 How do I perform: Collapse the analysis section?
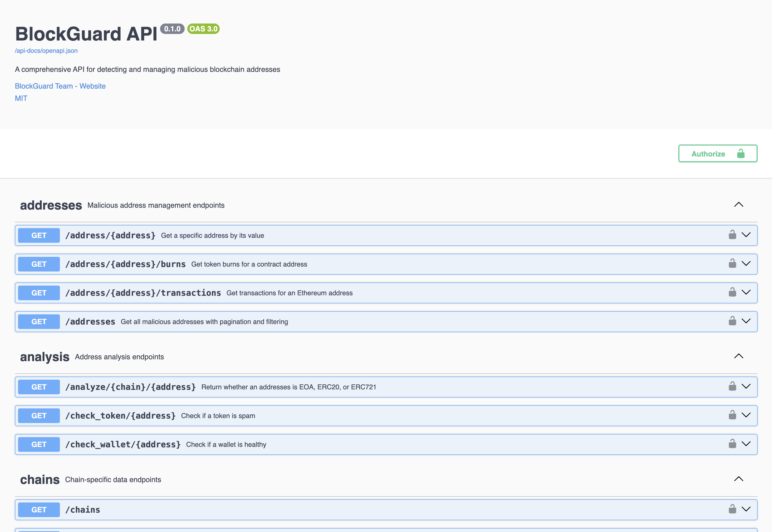(x=739, y=356)
